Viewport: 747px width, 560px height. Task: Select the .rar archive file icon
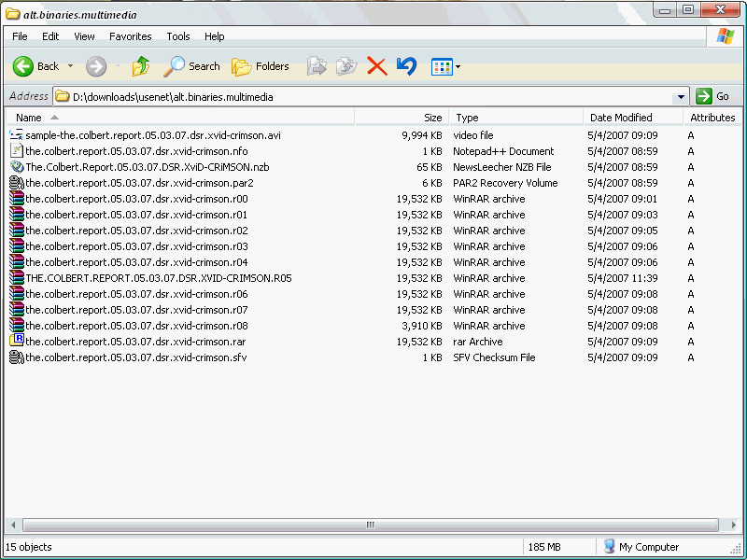tap(17, 342)
